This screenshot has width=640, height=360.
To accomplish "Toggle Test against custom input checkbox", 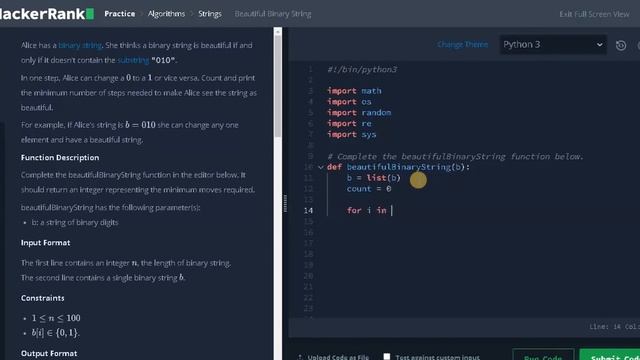I will tap(387, 356).
